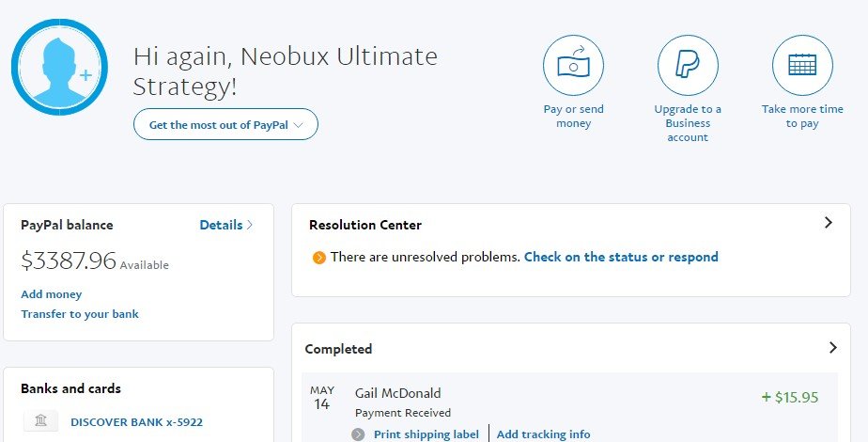Click the Add money link
Viewport: 868px width, 442px height.
tap(52, 294)
